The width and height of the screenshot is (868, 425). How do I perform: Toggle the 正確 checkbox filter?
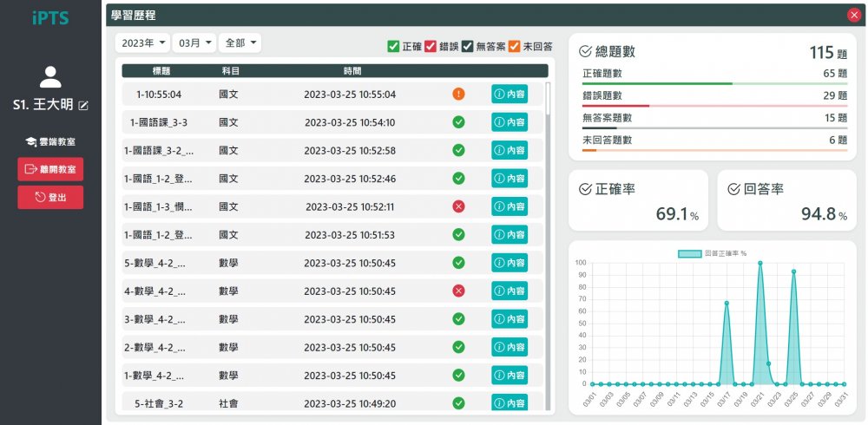click(x=393, y=46)
